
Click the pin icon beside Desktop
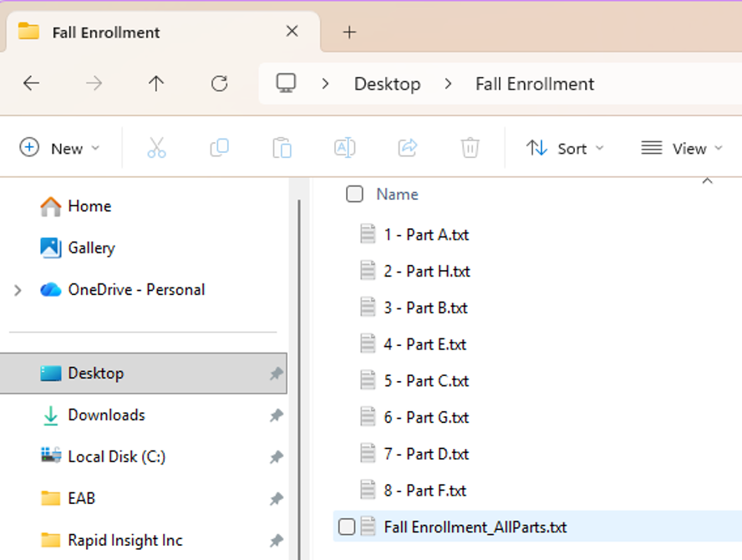(277, 374)
